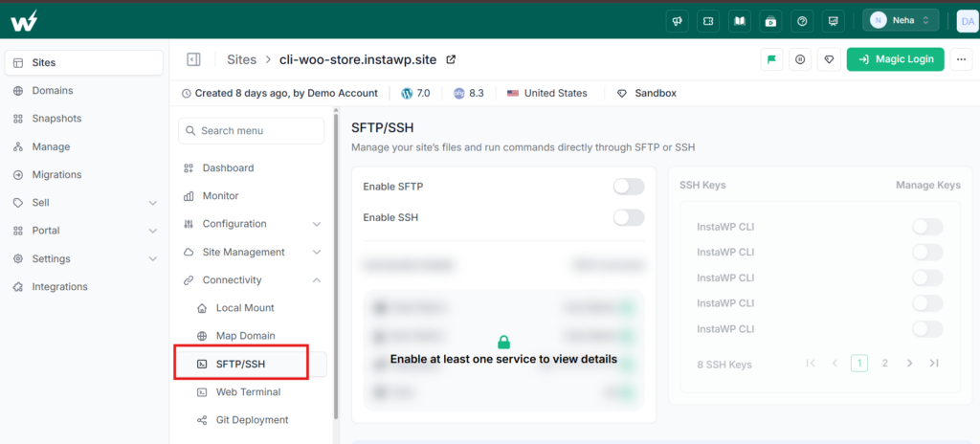Select page 1 of SSH keys
The width and height of the screenshot is (980, 444).
coord(859,364)
